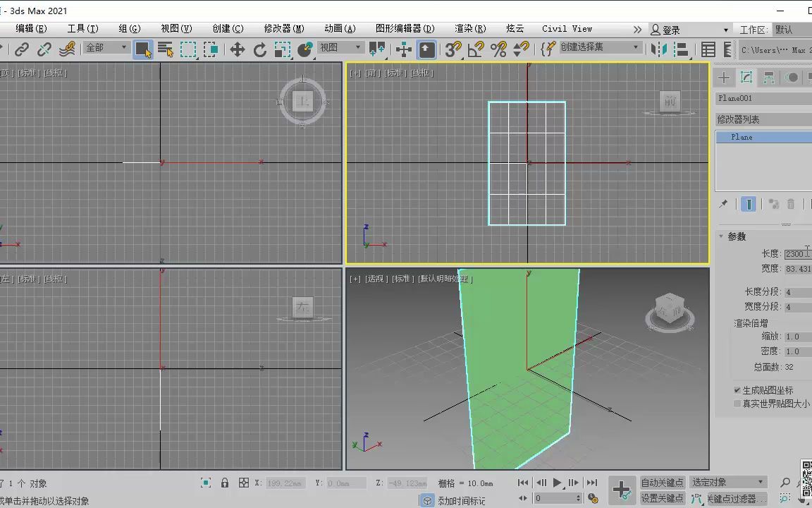Activate the Select and Rotate tool
The width and height of the screenshot is (812, 508).
click(260, 49)
